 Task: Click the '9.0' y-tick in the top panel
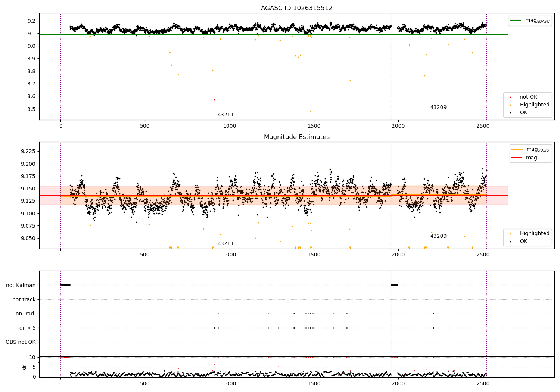coord(31,46)
